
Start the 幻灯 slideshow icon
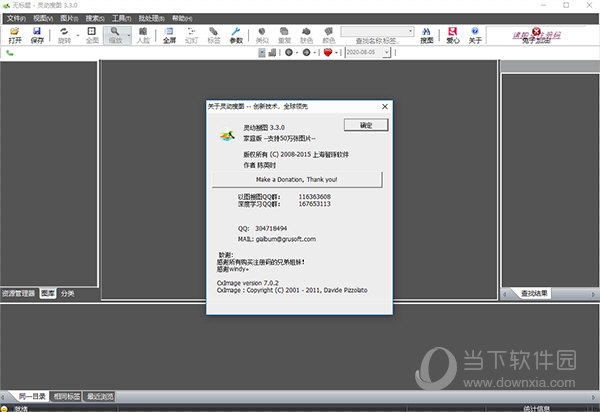click(x=191, y=35)
